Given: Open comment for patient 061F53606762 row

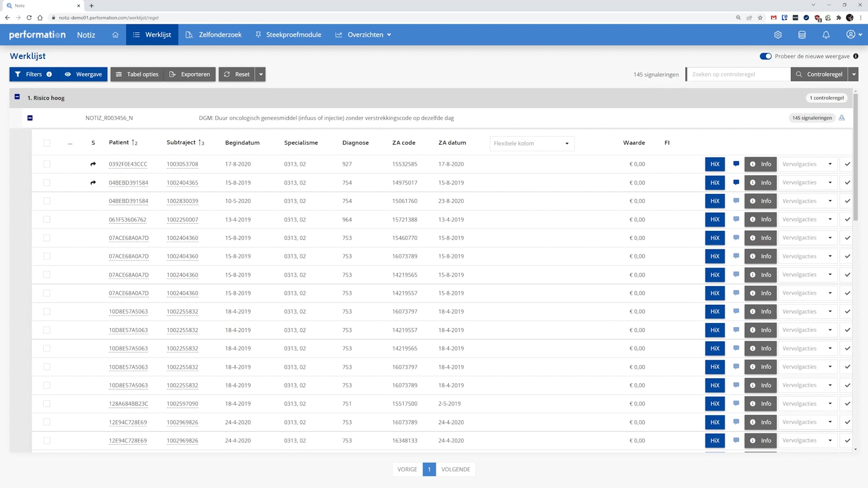Looking at the screenshot, I should 736,219.
